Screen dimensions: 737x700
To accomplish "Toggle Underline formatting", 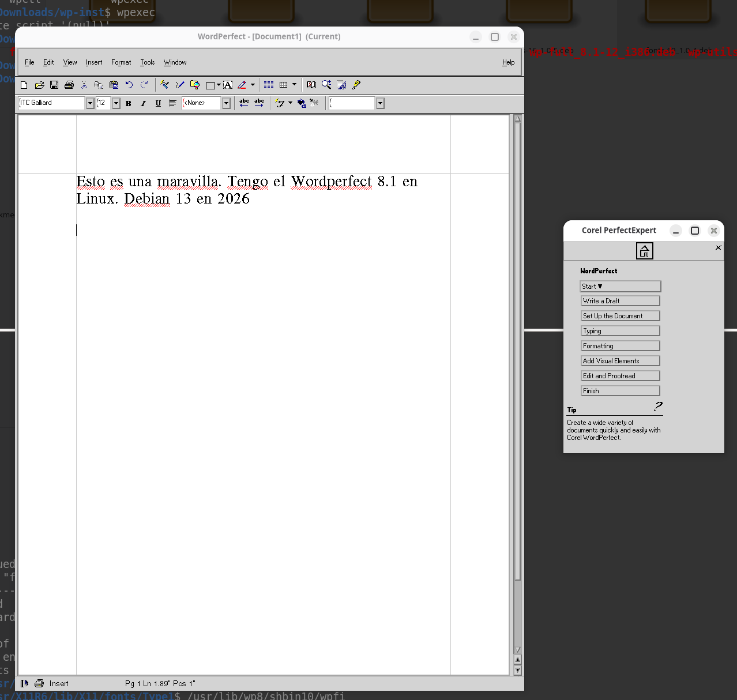I will tap(158, 103).
